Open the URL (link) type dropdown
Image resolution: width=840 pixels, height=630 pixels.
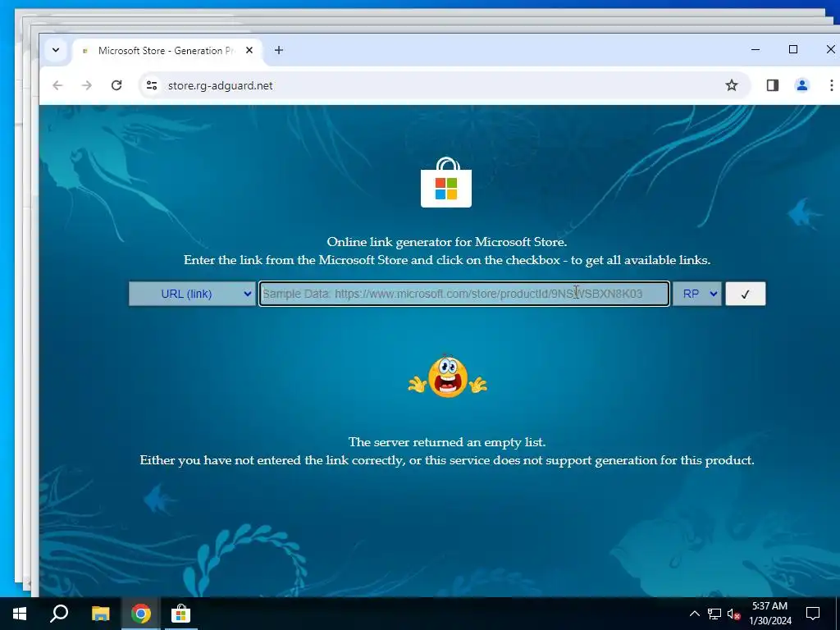click(192, 294)
